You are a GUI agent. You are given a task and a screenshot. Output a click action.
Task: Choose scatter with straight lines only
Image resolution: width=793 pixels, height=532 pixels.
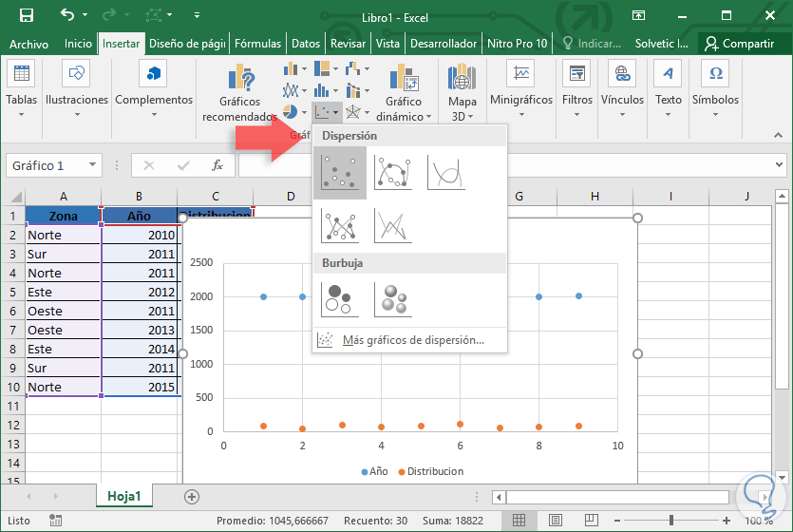pyautogui.click(x=392, y=225)
